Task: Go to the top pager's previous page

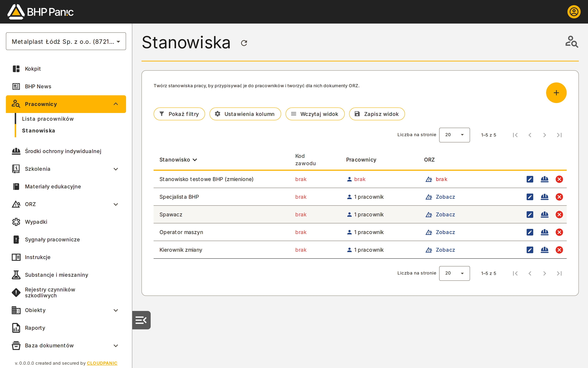Action: click(530, 135)
